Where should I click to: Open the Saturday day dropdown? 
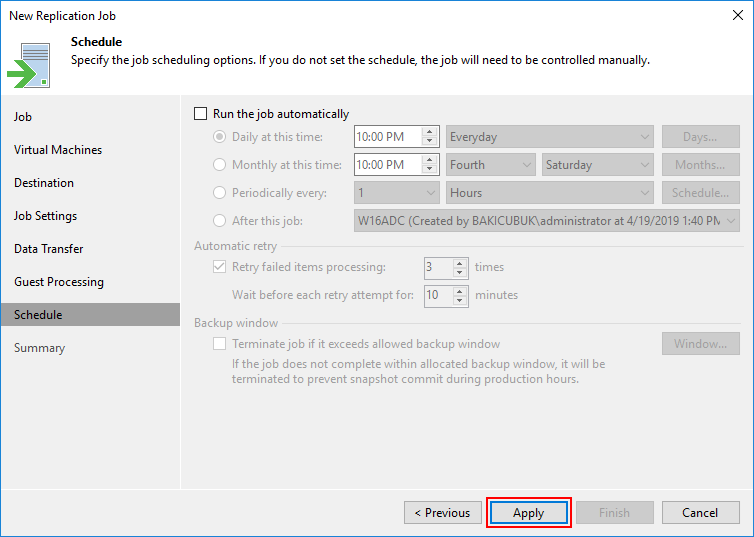(x=598, y=165)
